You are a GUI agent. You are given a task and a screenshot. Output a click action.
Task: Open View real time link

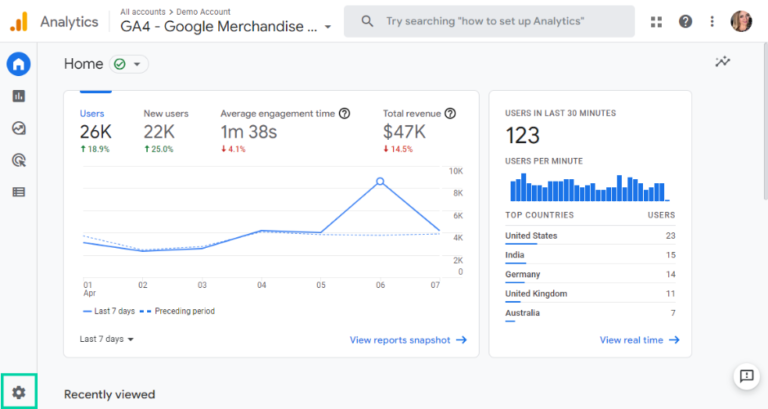tap(639, 340)
